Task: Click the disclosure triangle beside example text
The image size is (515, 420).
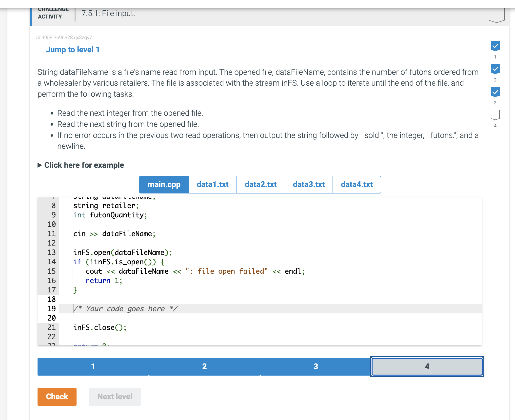Action: coord(40,165)
